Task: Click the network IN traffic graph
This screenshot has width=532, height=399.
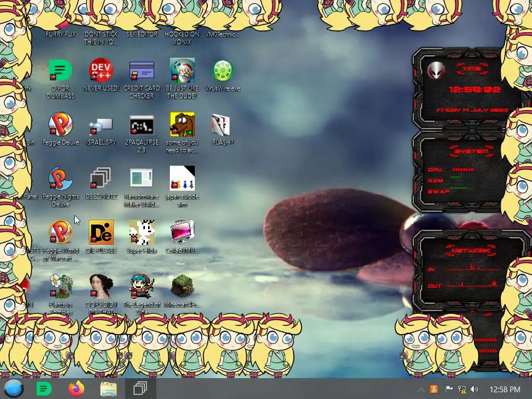Action: [x=472, y=268]
